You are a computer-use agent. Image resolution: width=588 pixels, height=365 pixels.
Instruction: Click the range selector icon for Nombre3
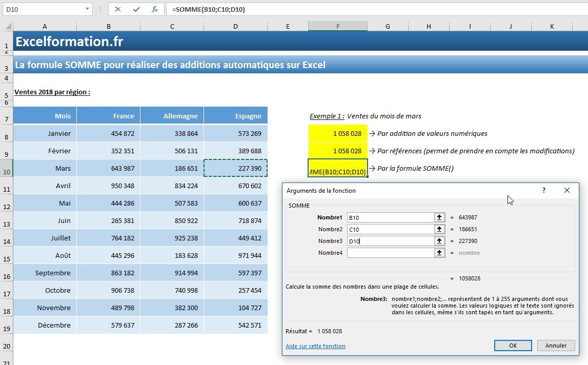[x=439, y=241]
